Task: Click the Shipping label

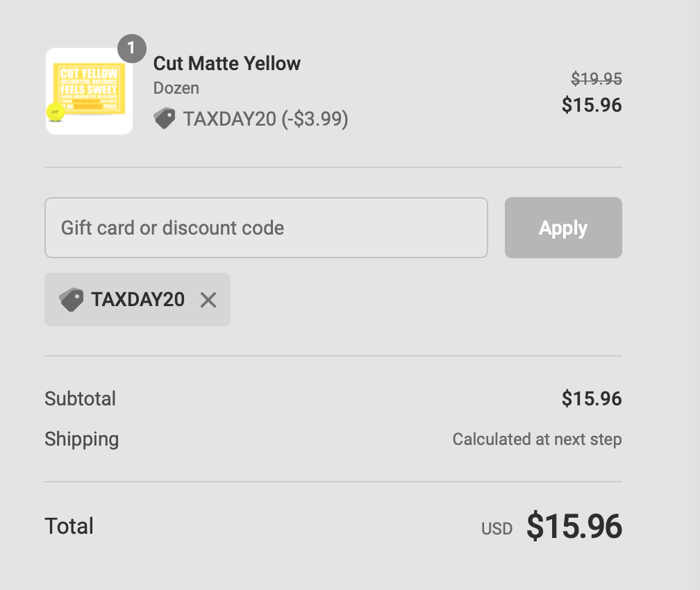Action: (82, 439)
